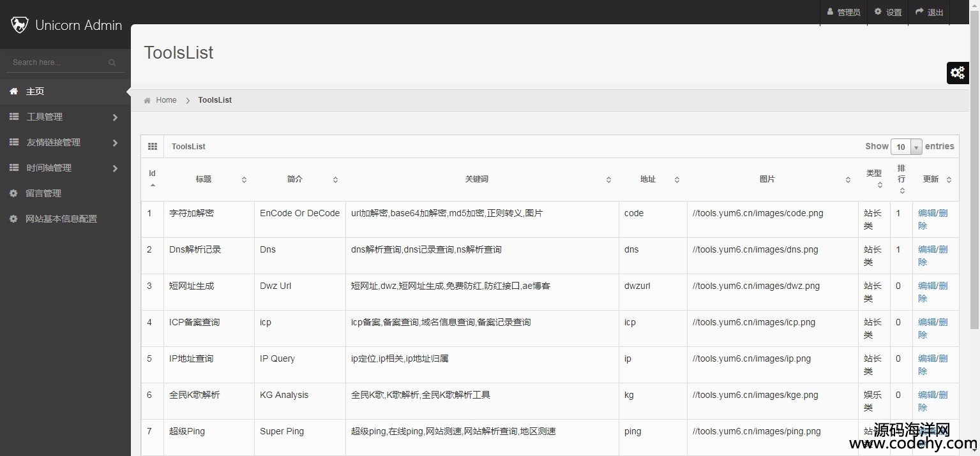The image size is (980, 456).
Task: Select the ICP备案查询 title cell
Action: coord(209,328)
